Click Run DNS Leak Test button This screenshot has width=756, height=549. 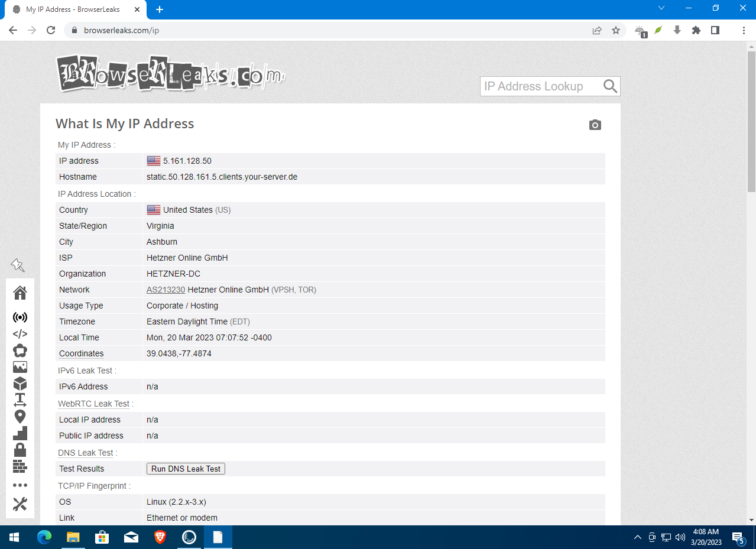[186, 469]
